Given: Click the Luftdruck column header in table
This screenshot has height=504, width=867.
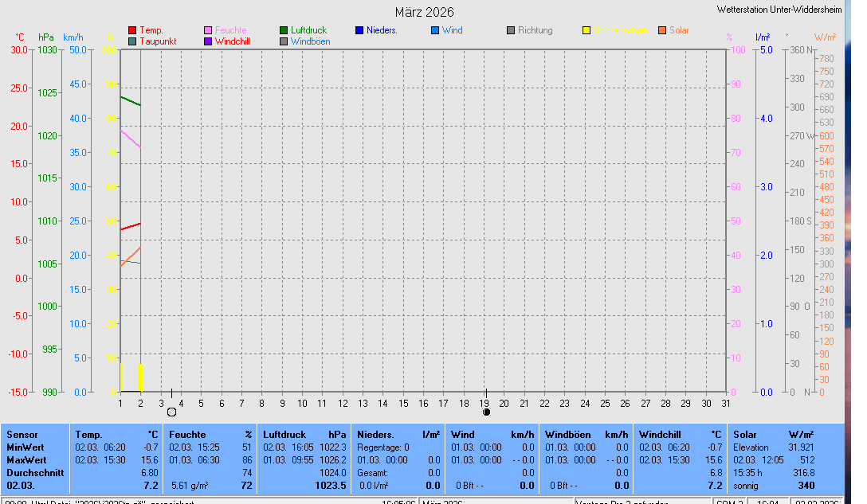Looking at the screenshot, I should (x=284, y=435).
